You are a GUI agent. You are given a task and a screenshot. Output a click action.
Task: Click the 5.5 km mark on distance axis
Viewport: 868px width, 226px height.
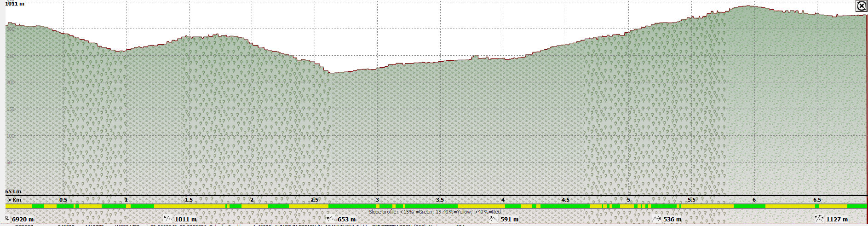click(x=691, y=200)
